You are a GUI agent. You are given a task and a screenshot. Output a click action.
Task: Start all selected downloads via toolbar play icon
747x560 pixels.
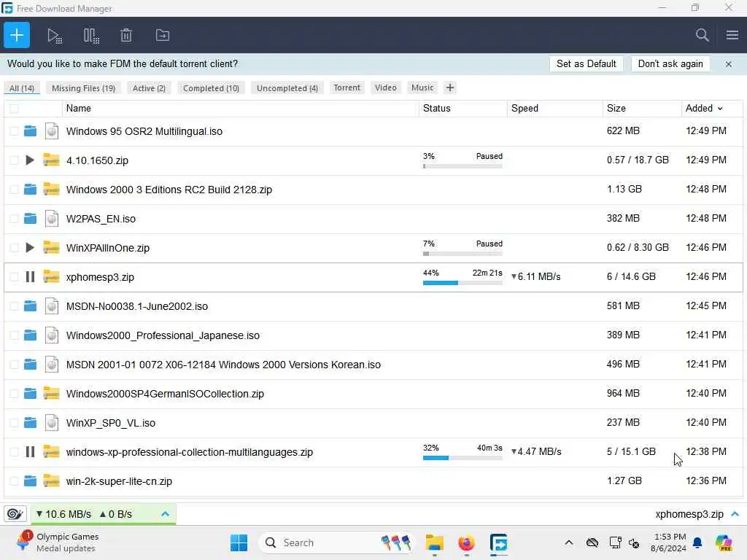coord(54,36)
